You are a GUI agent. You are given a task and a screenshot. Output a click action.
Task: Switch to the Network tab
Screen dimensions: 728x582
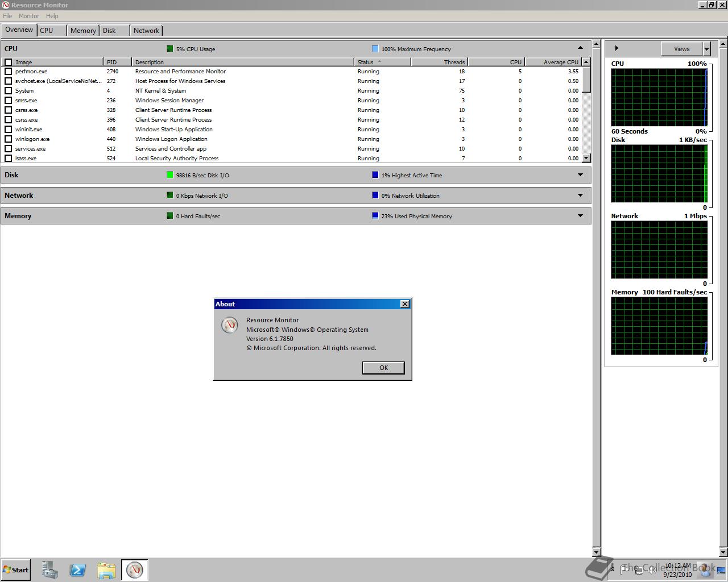pyautogui.click(x=147, y=31)
